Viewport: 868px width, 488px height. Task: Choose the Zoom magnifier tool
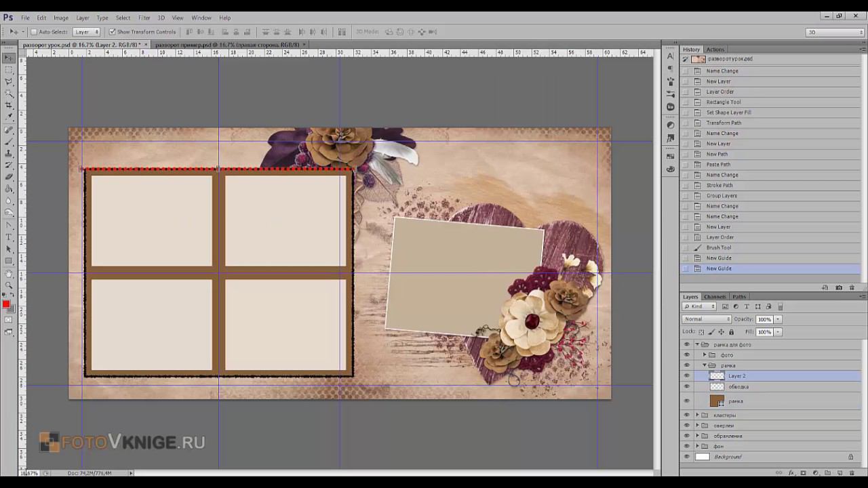tap(9, 285)
